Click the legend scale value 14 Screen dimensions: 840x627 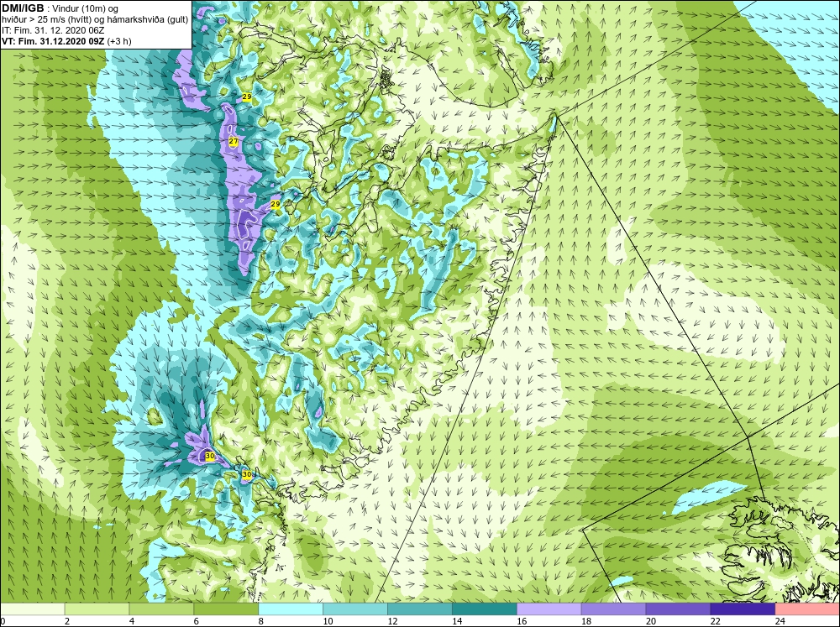point(457,621)
